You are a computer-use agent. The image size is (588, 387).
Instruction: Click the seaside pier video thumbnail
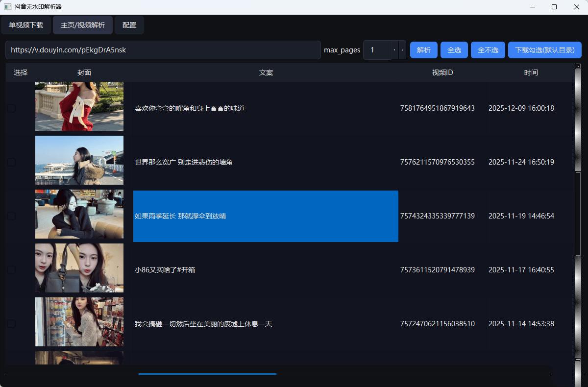coord(79,160)
